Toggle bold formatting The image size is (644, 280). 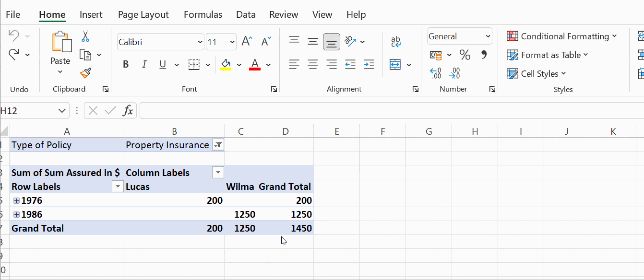click(125, 64)
